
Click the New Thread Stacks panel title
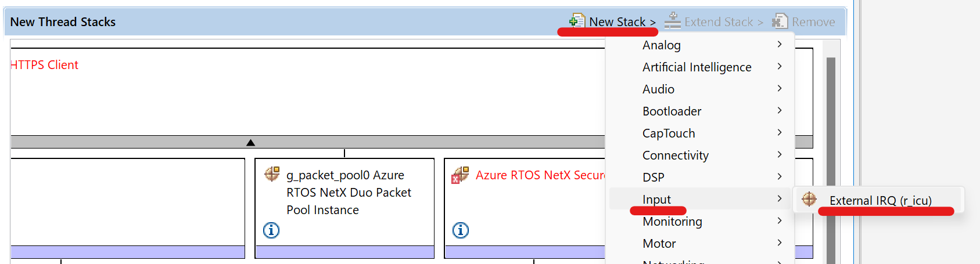pyautogui.click(x=63, y=22)
